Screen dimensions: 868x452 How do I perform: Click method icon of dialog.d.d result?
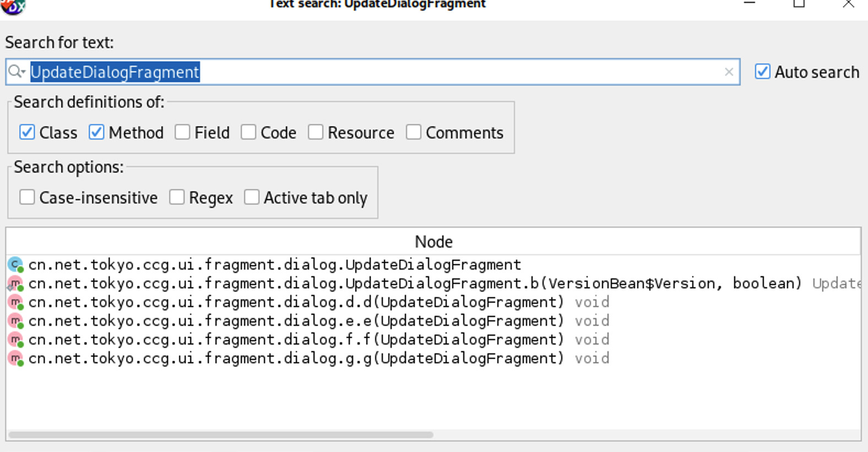[15, 303]
